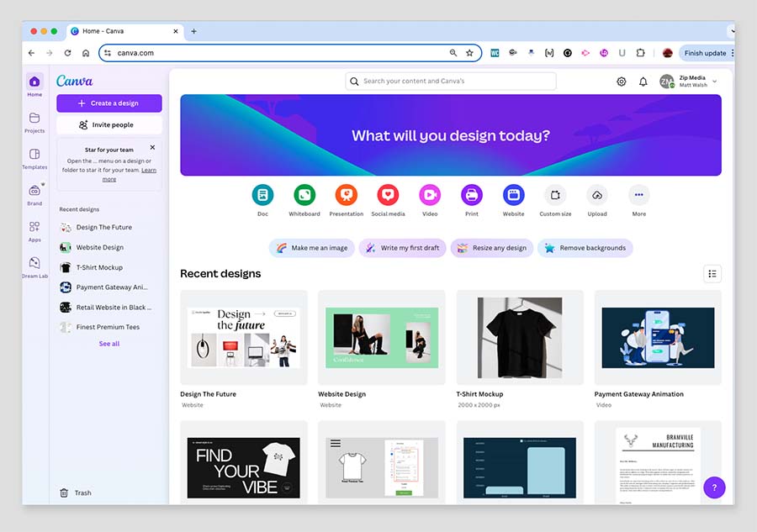Select the Presentation design type

click(347, 195)
